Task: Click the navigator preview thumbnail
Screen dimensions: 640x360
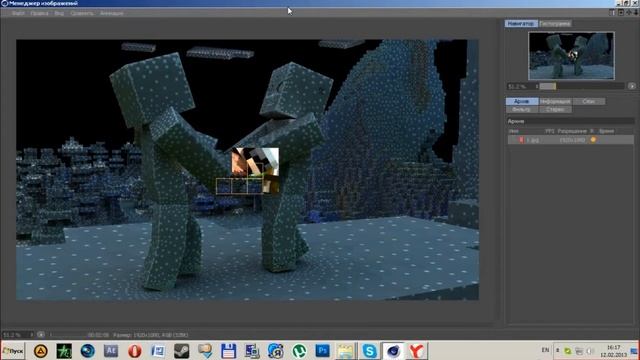Action: pos(571,56)
